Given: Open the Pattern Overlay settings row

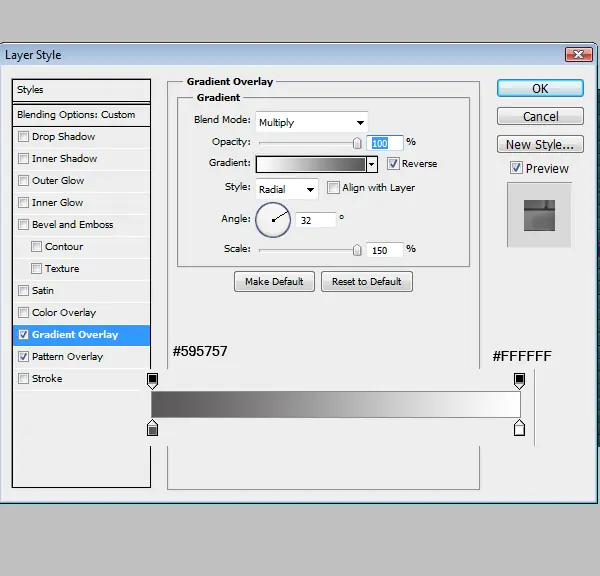Looking at the screenshot, I should (81, 357).
